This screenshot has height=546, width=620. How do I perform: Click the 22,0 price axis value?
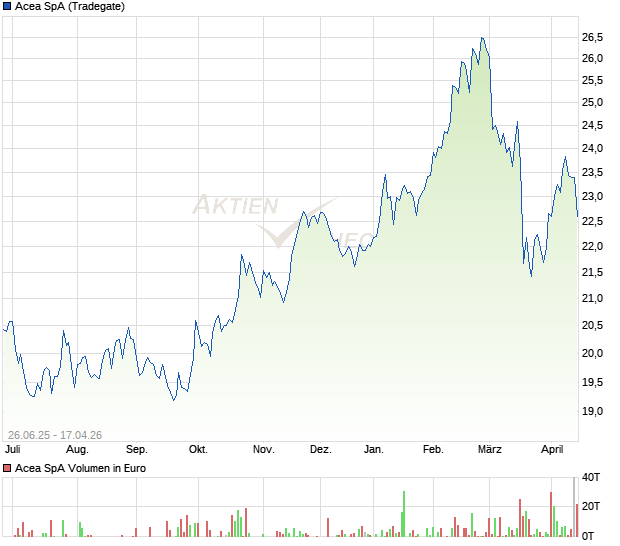(592, 246)
